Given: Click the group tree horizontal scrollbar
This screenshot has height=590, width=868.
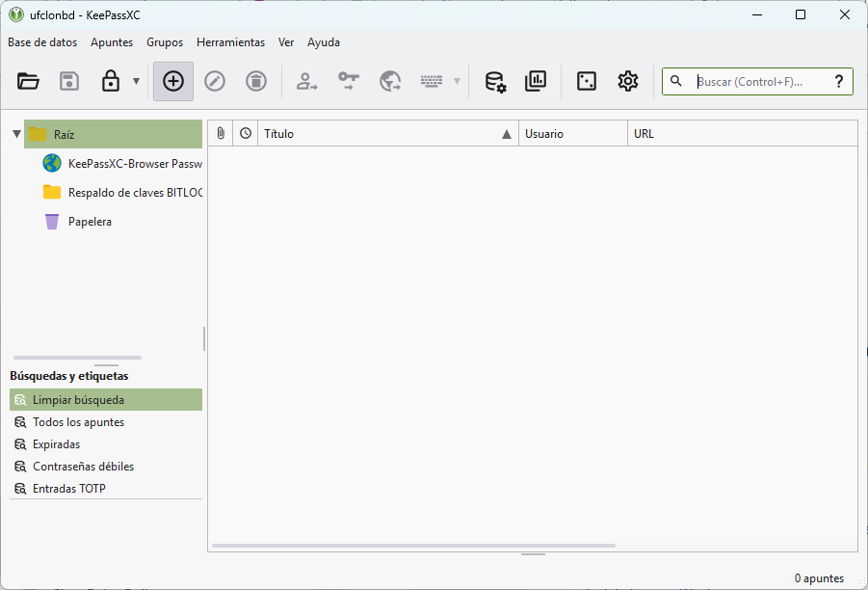Looking at the screenshot, I should (x=77, y=358).
